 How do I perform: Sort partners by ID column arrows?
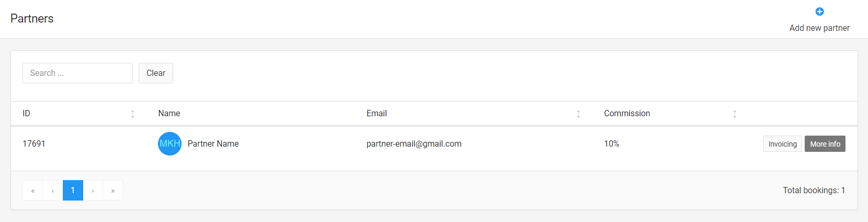pyautogui.click(x=132, y=114)
